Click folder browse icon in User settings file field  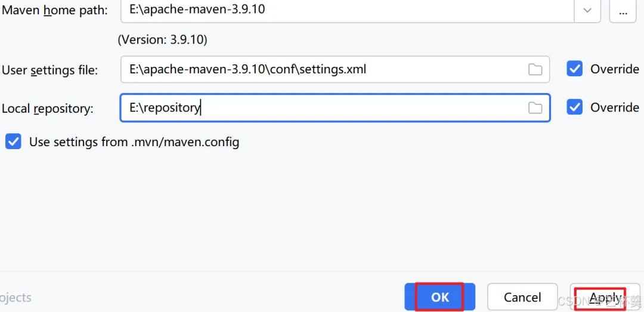[x=535, y=69]
